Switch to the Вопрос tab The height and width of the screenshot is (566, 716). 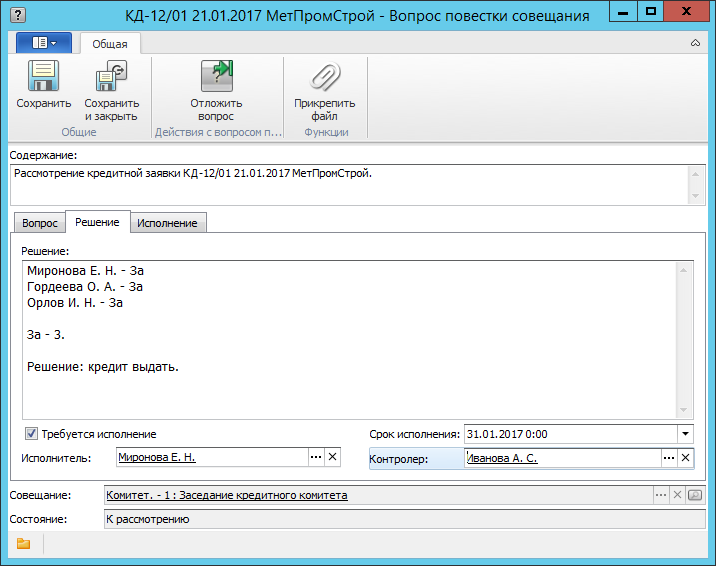(x=40, y=223)
